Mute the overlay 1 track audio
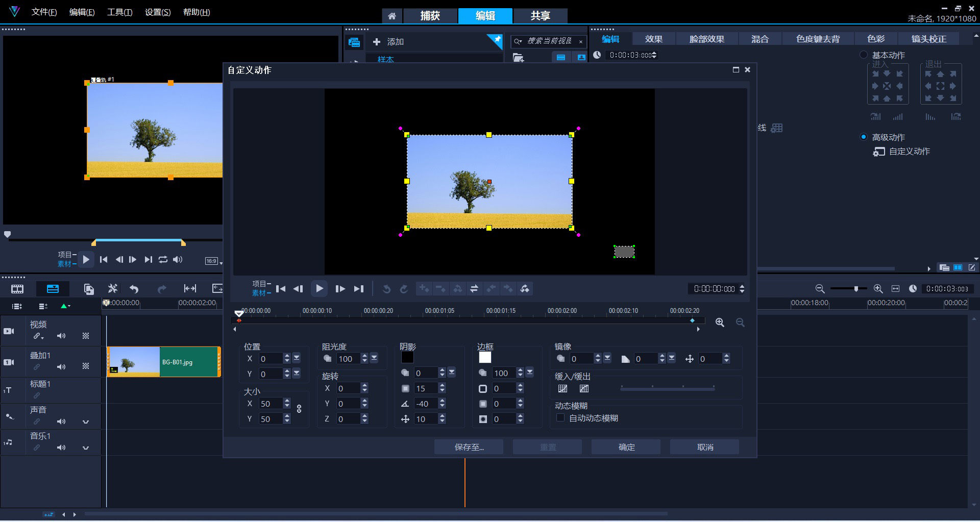The image size is (980, 522). (x=61, y=367)
